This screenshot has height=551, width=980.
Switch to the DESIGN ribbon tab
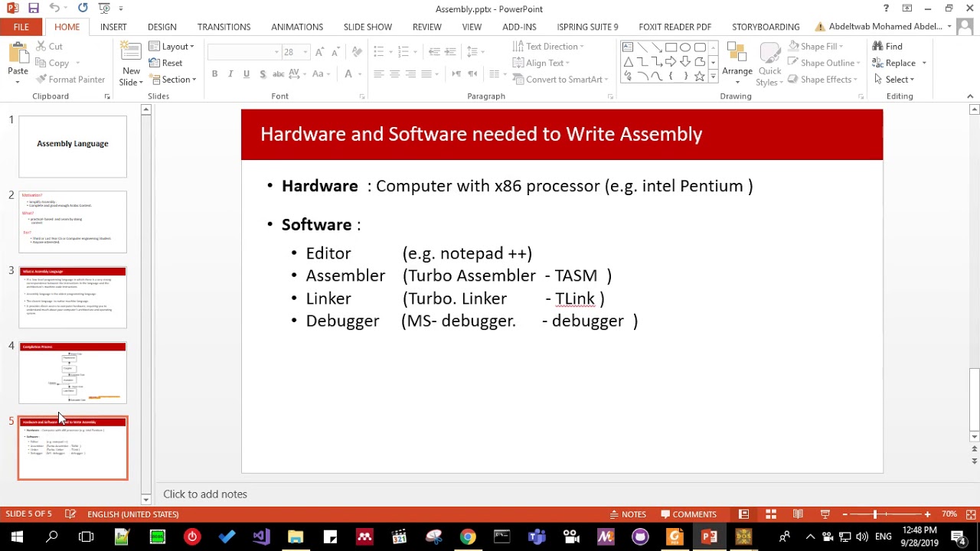(162, 27)
